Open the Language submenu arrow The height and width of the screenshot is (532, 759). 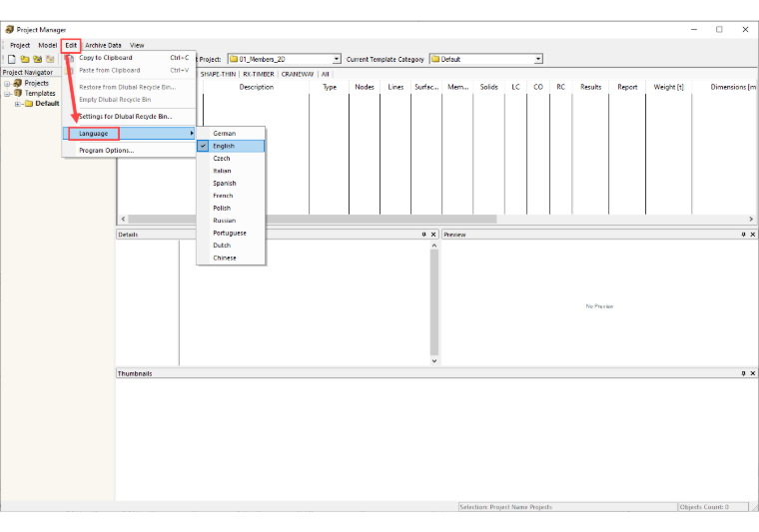(192, 133)
